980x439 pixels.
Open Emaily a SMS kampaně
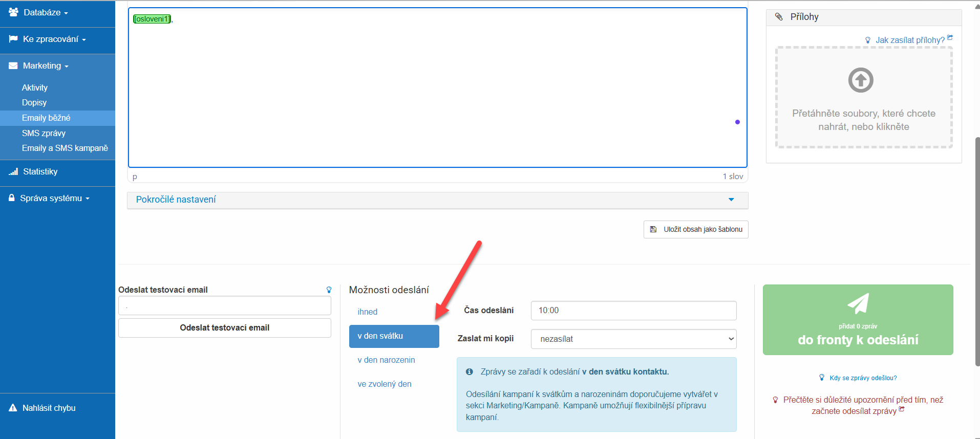point(65,148)
